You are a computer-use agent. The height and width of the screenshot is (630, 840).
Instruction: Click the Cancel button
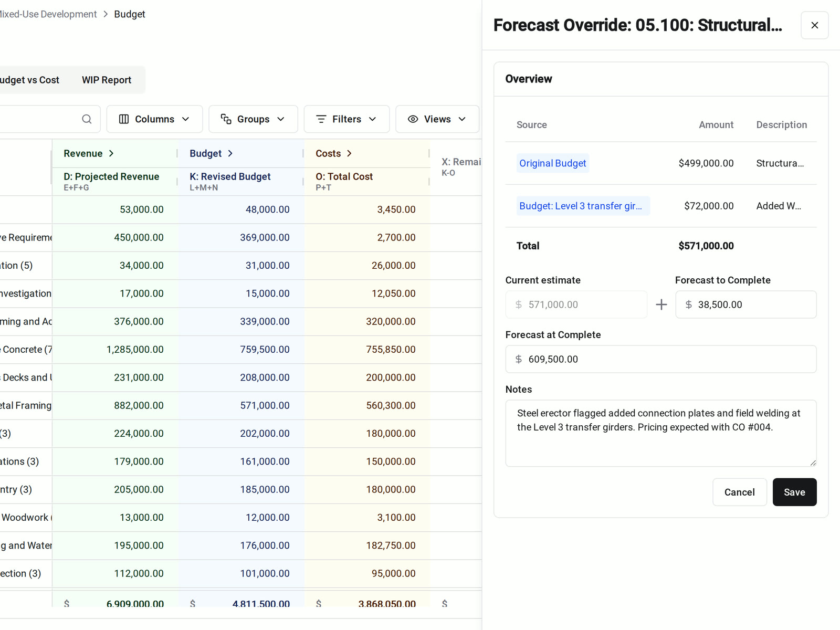pyautogui.click(x=739, y=492)
